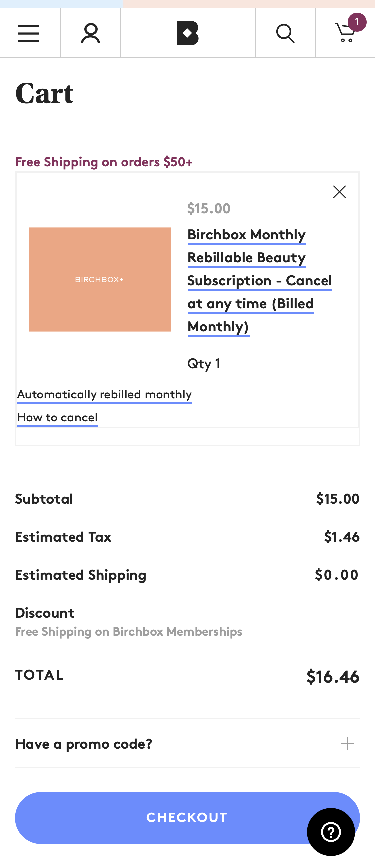375x868 pixels.
Task: Tap the $1.46 estimated tax amount
Action: coord(341,536)
